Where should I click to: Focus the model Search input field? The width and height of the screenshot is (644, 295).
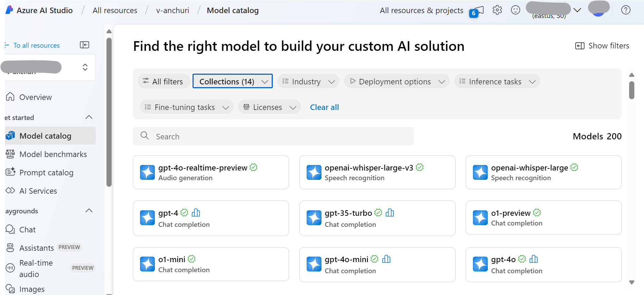[273, 136]
